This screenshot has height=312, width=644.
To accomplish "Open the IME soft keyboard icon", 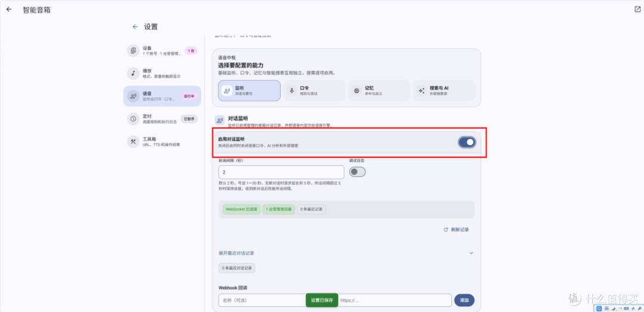I will tap(626, 308).
